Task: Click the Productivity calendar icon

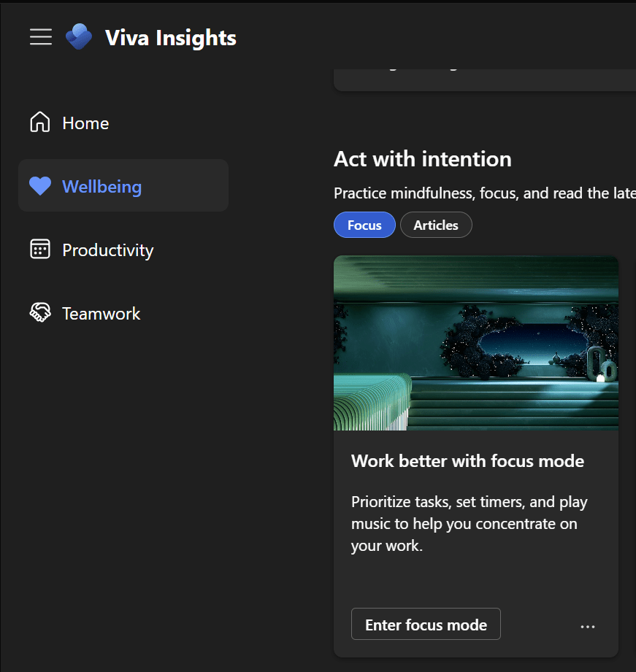Action: [x=39, y=250]
